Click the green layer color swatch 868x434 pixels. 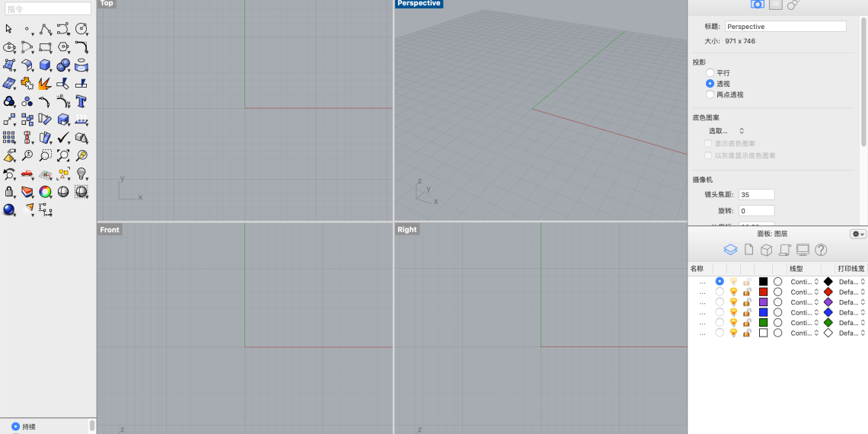click(763, 323)
